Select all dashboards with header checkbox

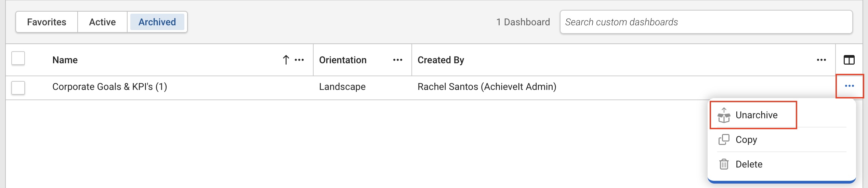(18, 58)
